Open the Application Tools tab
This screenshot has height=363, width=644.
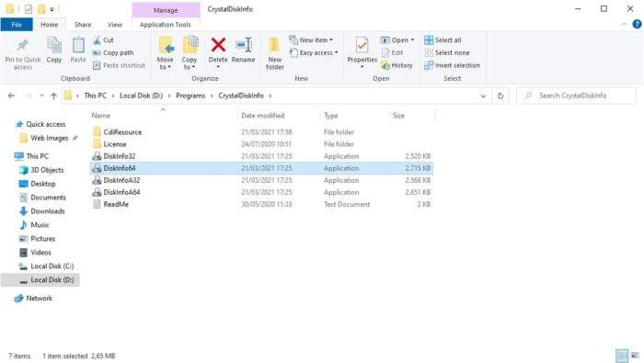[x=166, y=25]
